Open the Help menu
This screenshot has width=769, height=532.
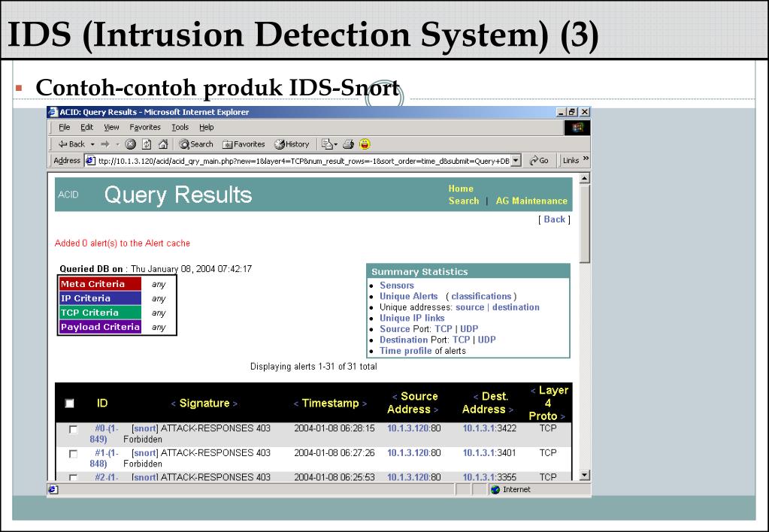click(207, 127)
